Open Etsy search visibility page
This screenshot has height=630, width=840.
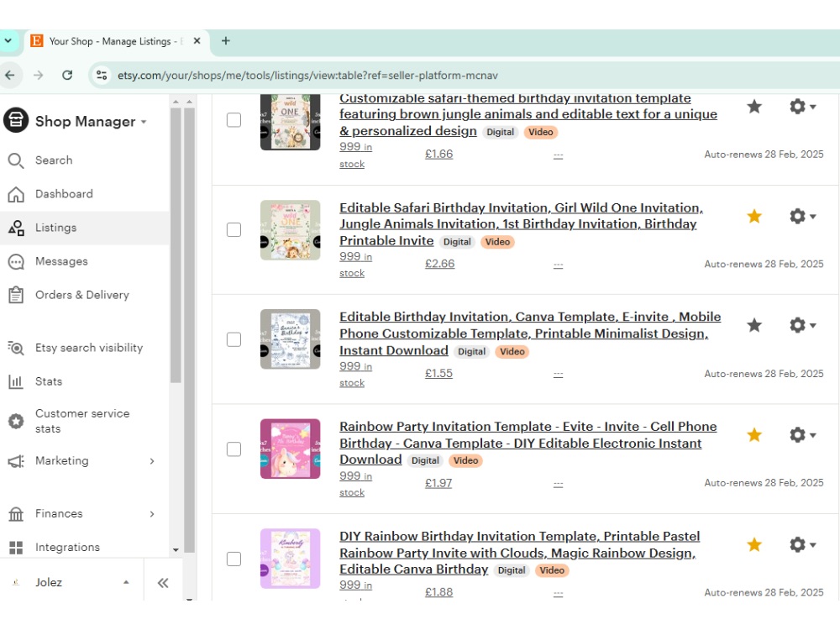[85, 349]
